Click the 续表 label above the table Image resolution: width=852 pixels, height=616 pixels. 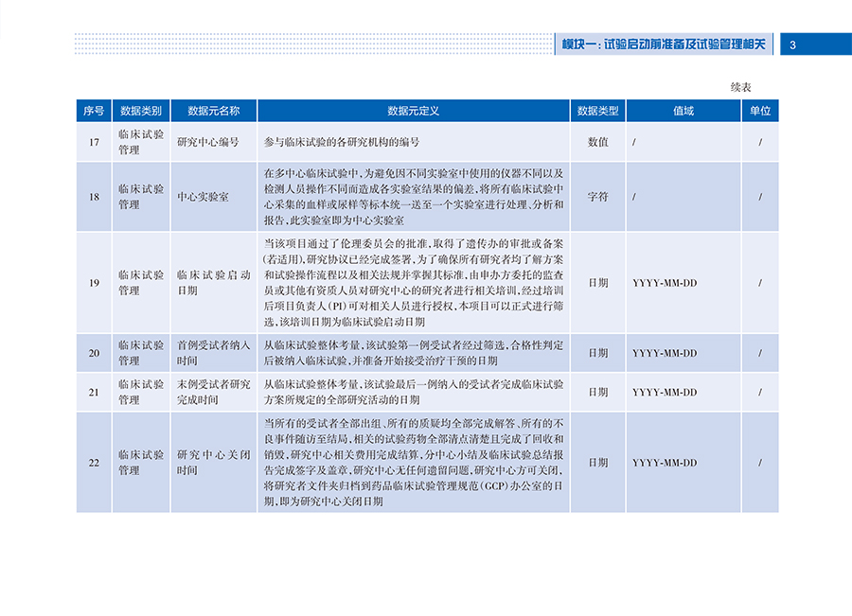point(740,87)
